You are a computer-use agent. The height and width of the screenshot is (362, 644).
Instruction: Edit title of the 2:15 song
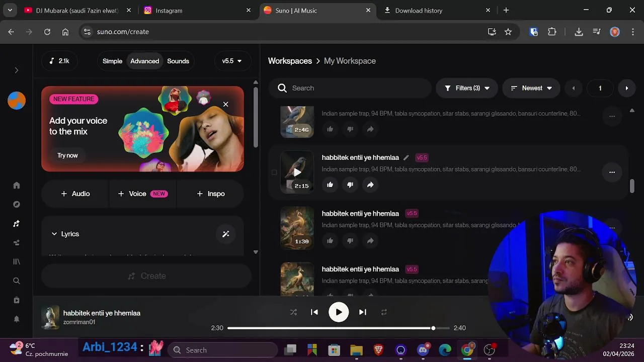(406, 157)
